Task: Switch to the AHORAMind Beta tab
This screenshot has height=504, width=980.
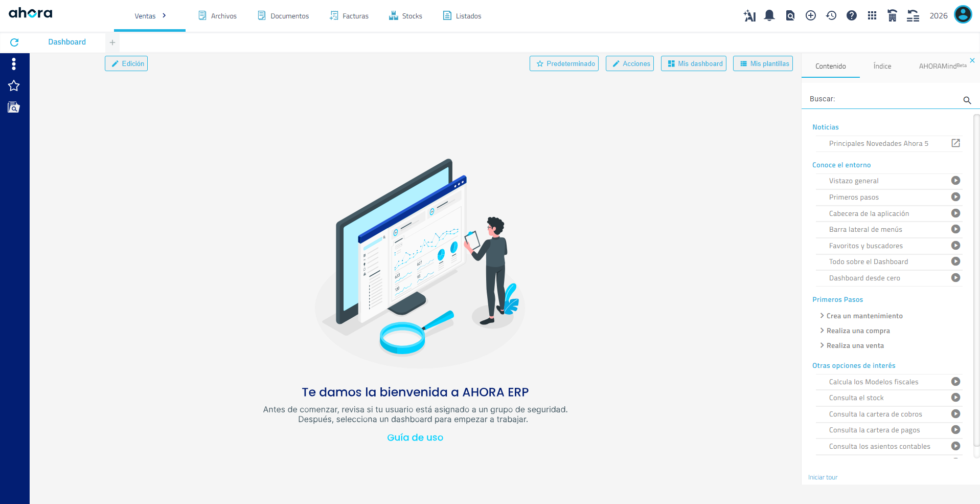Action: point(943,66)
